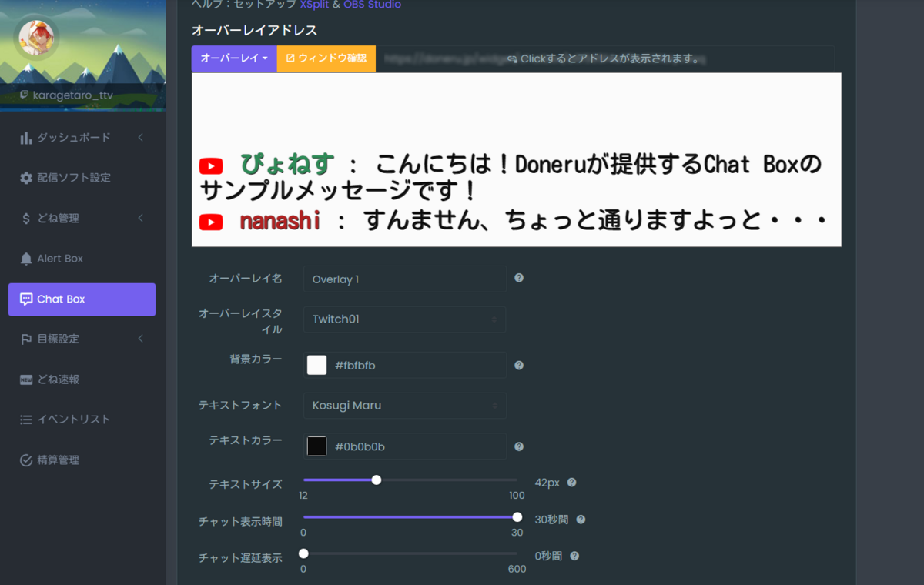
Task: Click the 目標設定 flag icon
Action: (x=26, y=339)
